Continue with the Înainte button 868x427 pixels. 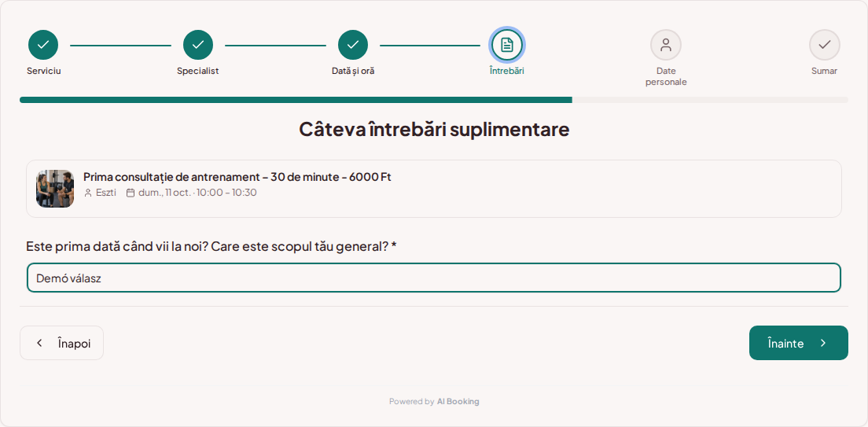pyautogui.click(x=798, y=343)
